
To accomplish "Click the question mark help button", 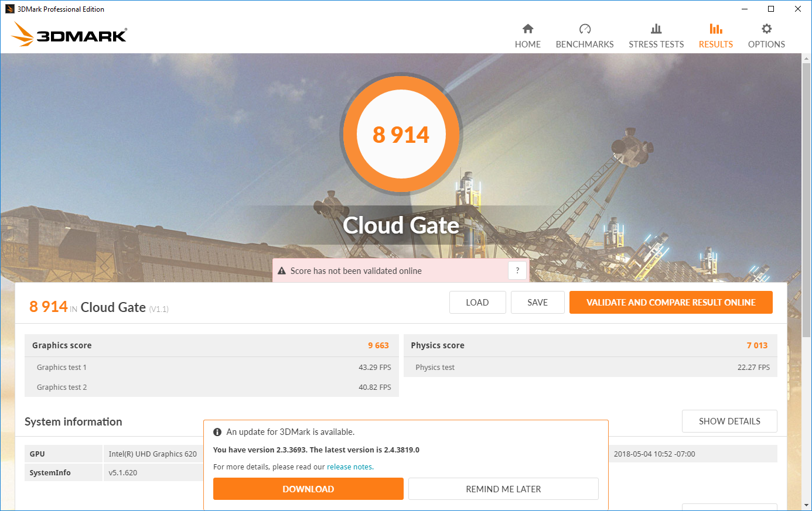I will click(517, 270).
